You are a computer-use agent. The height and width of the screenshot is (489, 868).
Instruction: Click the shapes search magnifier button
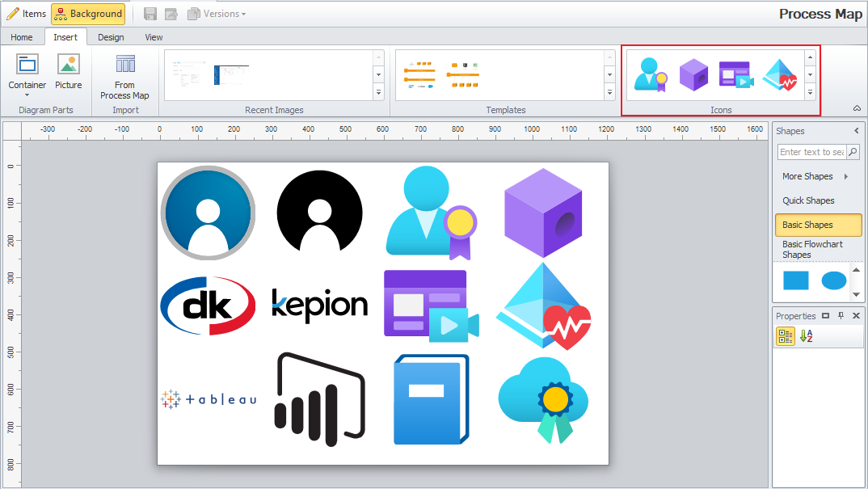point(853,152)
